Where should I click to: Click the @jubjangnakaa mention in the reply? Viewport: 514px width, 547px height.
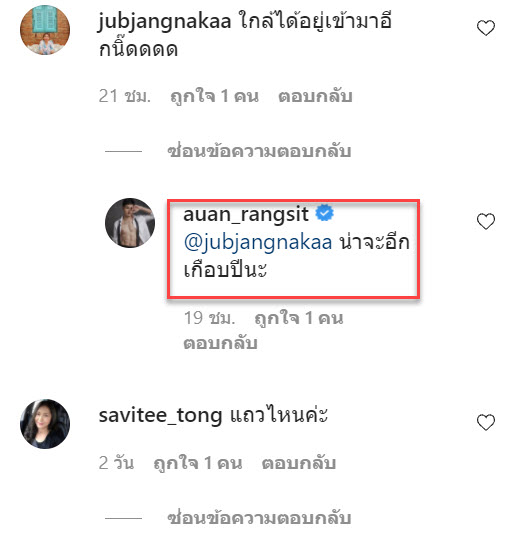[x=258, y=242]
